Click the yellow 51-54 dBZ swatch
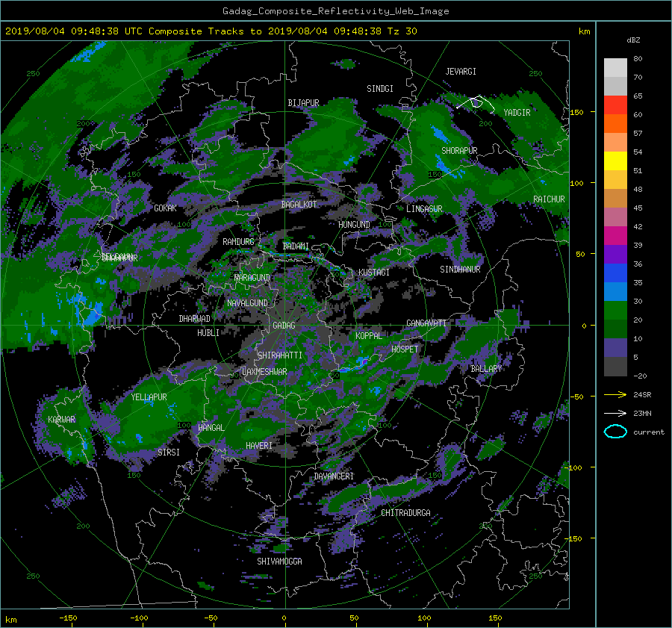The width and height of the screenshot is (672, 628). point(615,161)
